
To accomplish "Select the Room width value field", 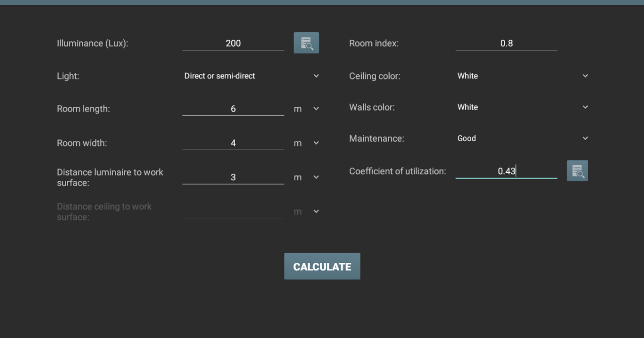I will coord(233,143).
